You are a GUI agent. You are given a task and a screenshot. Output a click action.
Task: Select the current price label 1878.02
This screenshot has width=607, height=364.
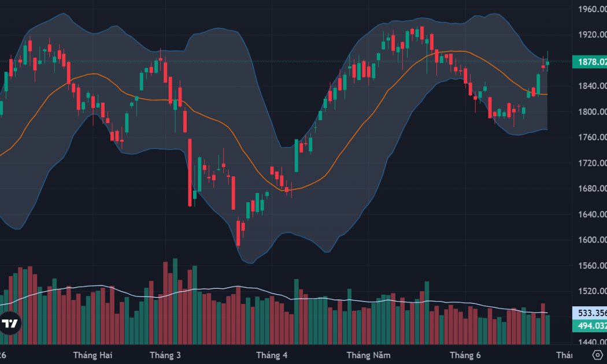[590, 62]
